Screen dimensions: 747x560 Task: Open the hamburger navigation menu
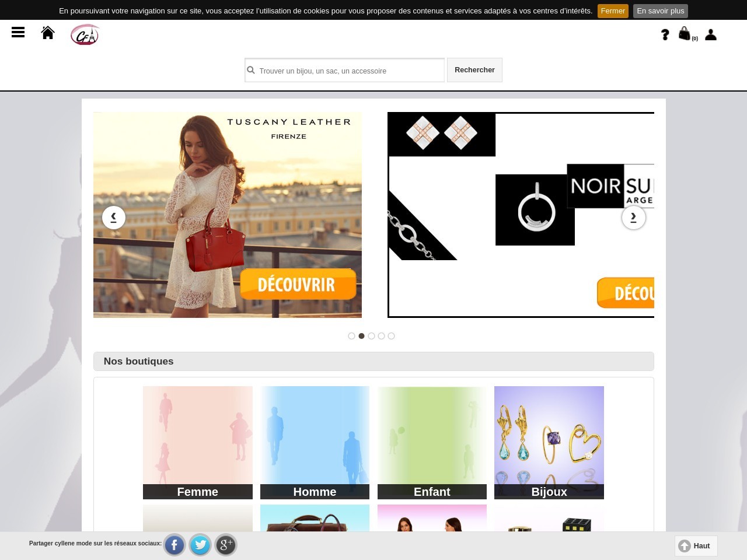pyautogui.click(x=18, y=33)
